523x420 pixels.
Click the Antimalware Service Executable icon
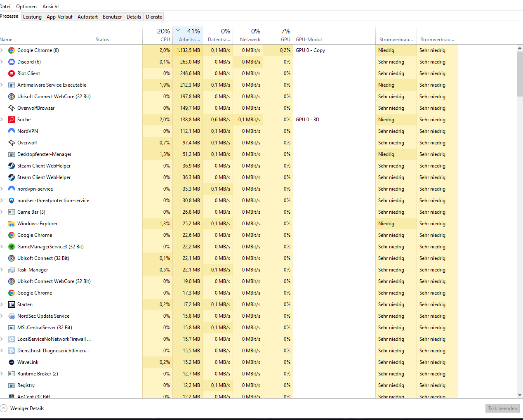12,85
